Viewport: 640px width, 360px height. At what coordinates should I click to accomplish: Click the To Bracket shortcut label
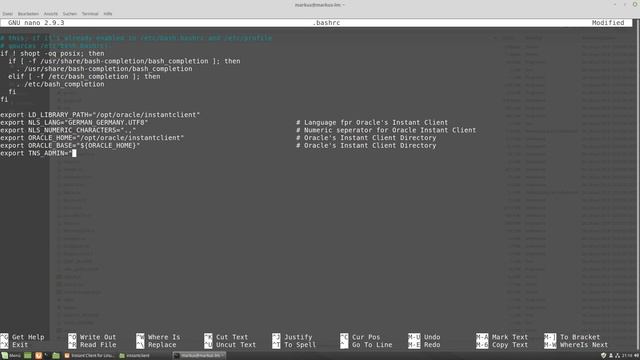pyautogui.click(x=580, y=337)
